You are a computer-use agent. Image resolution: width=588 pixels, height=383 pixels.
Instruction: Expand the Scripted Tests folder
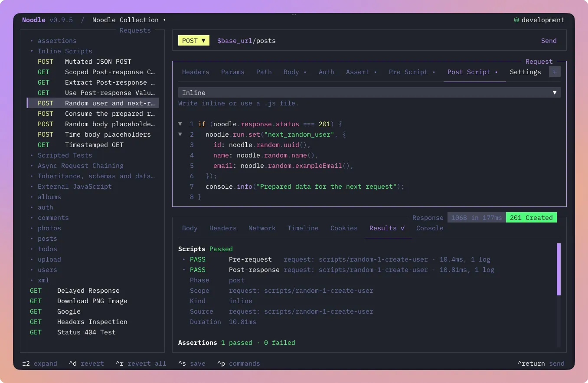(32, 155)
